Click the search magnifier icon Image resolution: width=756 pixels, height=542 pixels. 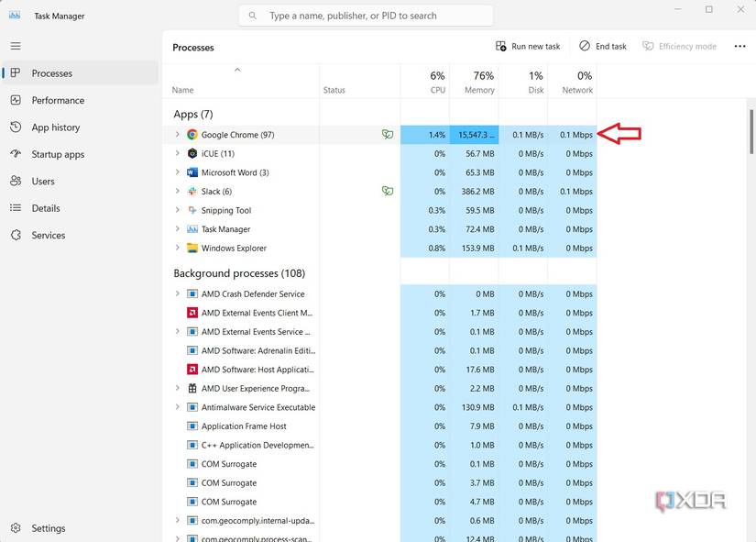252,16
